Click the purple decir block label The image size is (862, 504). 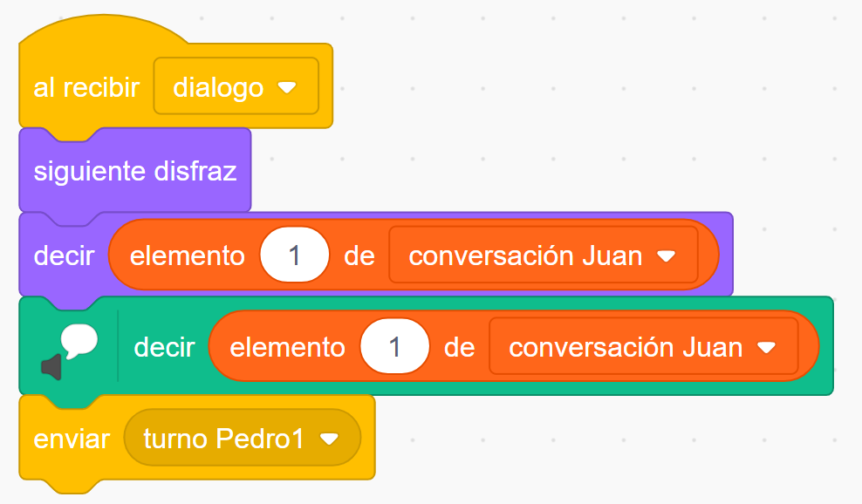coord(64,255)
